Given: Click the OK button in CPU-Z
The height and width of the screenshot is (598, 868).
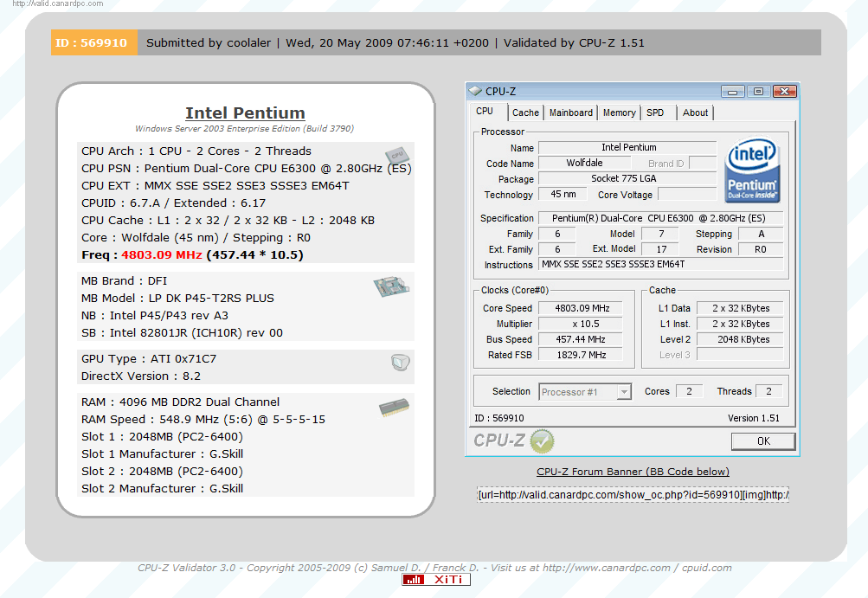Looking at the screenshot, I should 763,440.
